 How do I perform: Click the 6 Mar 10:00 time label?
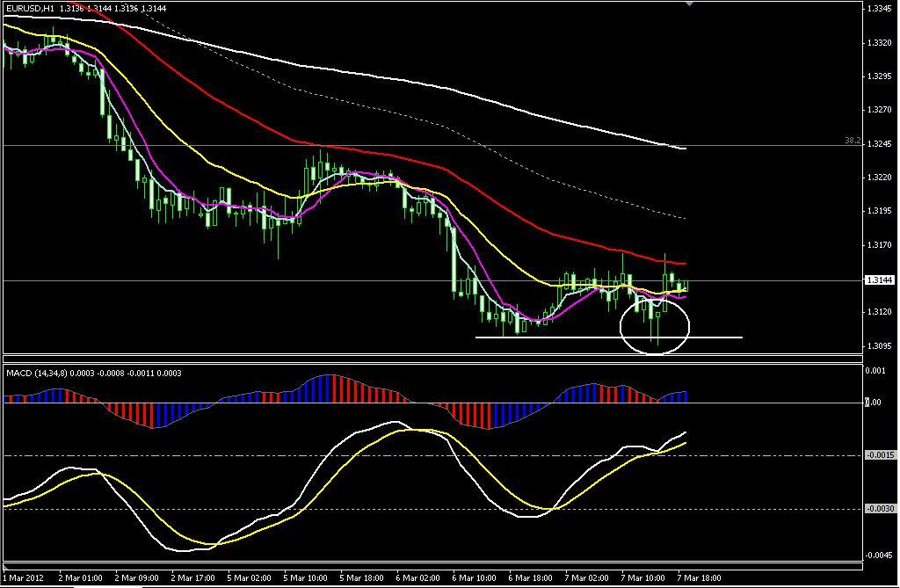click(474, 577)
